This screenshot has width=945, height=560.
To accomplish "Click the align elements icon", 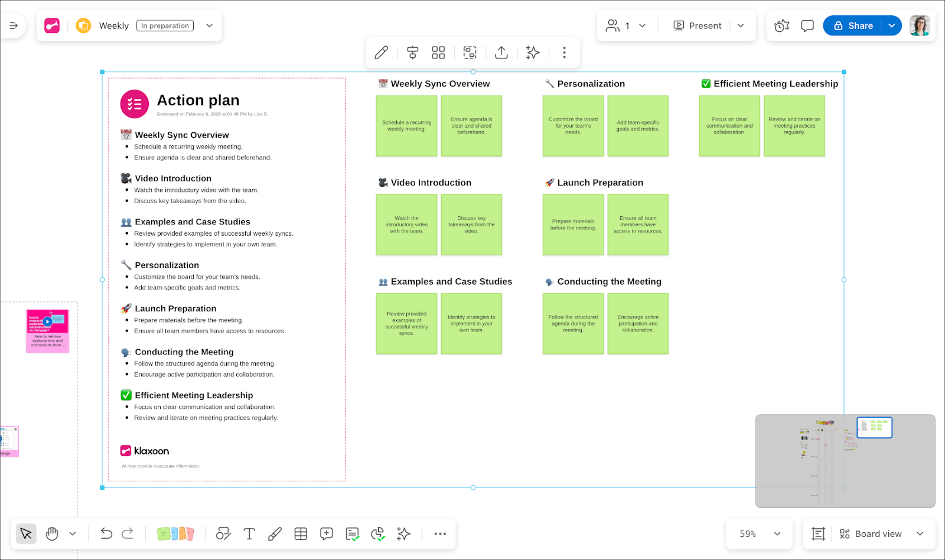I will point(412,53).
